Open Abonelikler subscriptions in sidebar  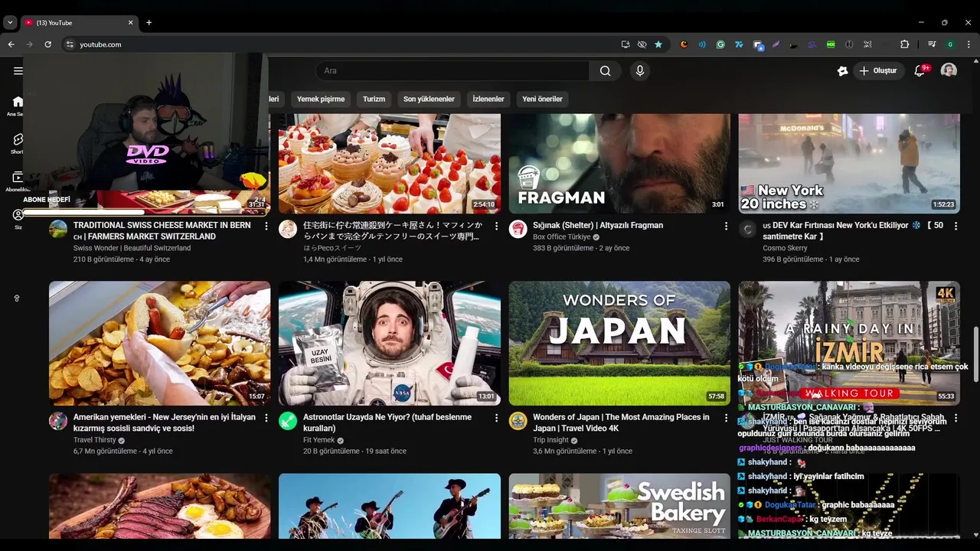18,181
